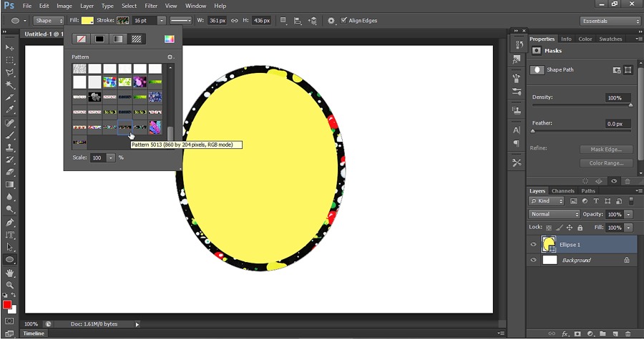Open path operations in options bar
Viewport: 644px width, 340px height.
pos(283,20)
